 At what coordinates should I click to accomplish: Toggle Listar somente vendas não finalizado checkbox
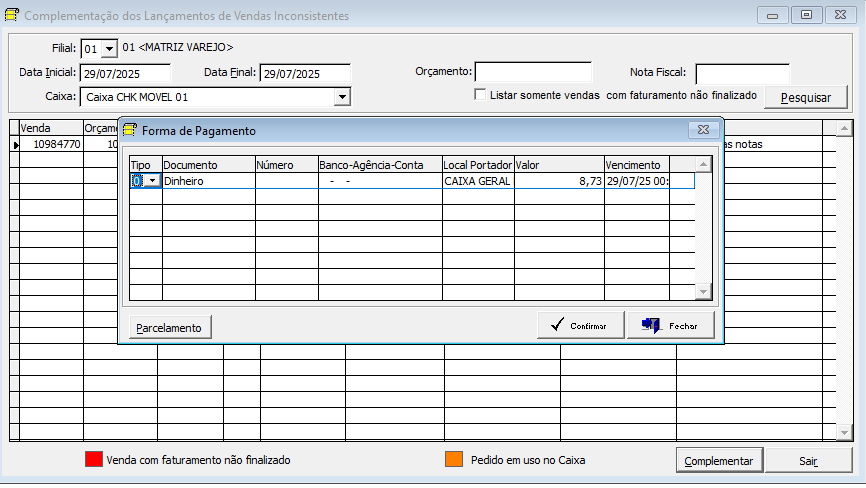coord(480,94)
